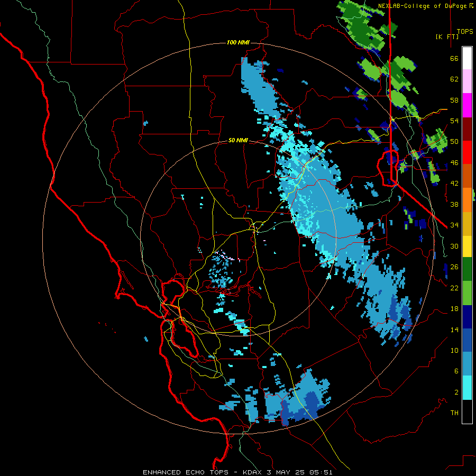Click the "TH" threshold label
The image size is (476, 476).
click(454, 413)
